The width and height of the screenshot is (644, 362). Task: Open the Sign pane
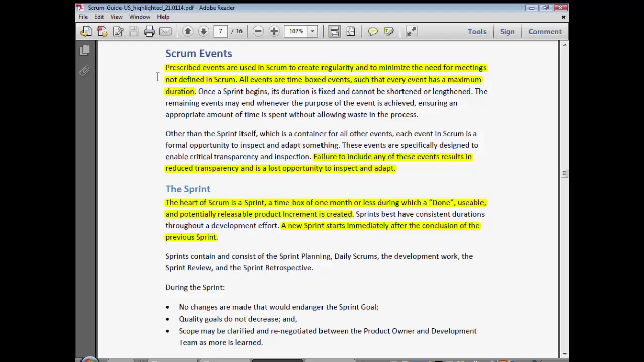pos(507,31)
